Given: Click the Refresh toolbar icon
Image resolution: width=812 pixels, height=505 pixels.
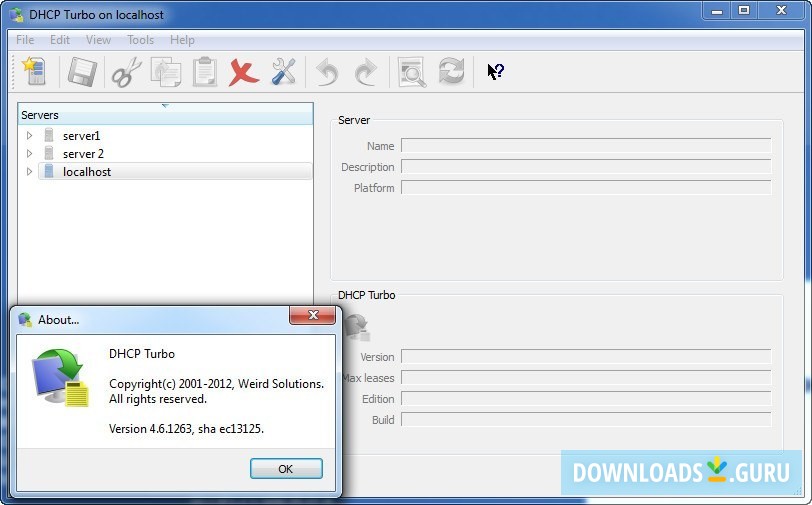Looking at the screenshot, I should [451, 71].
